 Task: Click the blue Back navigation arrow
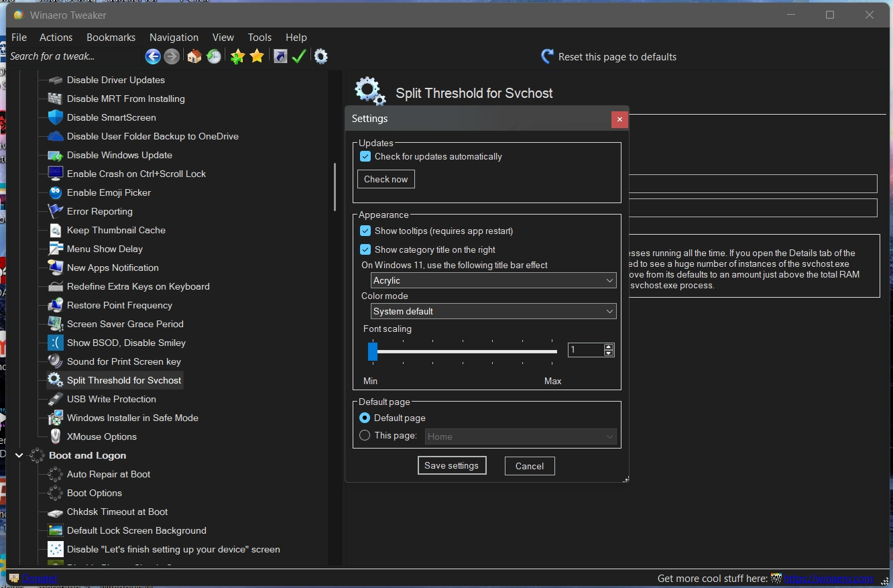(x=153, y=56)
